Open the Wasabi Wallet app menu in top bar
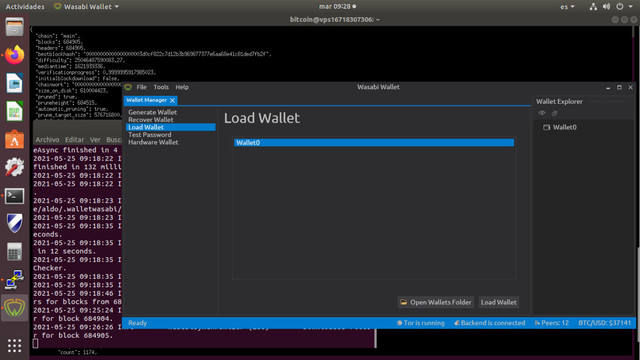 (87, 7)
